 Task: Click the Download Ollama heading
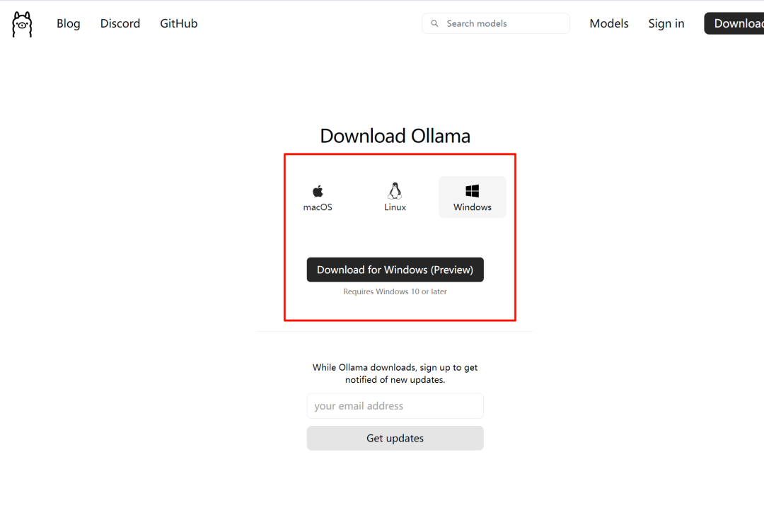coord(395,136)
